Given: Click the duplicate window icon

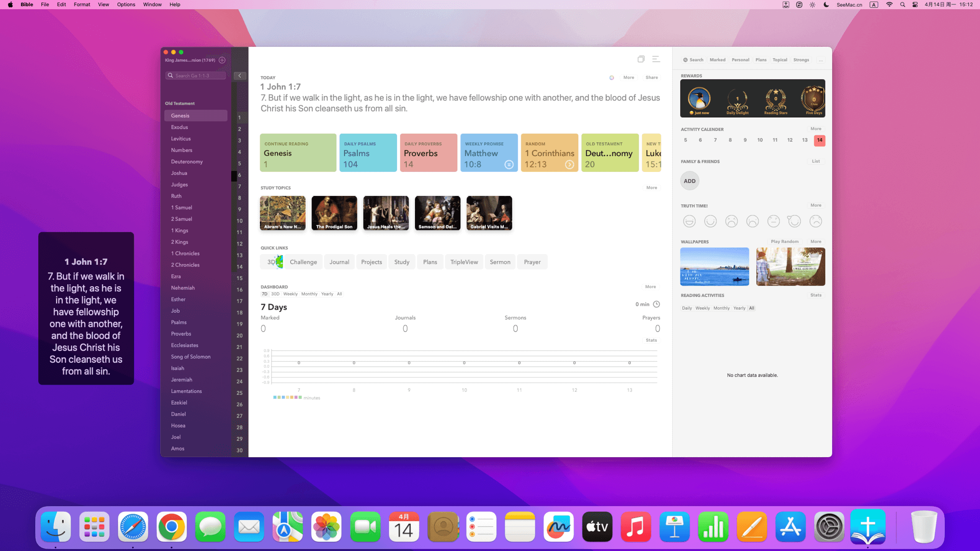Looking at the screenshot, I should click(x=641, y=59).
